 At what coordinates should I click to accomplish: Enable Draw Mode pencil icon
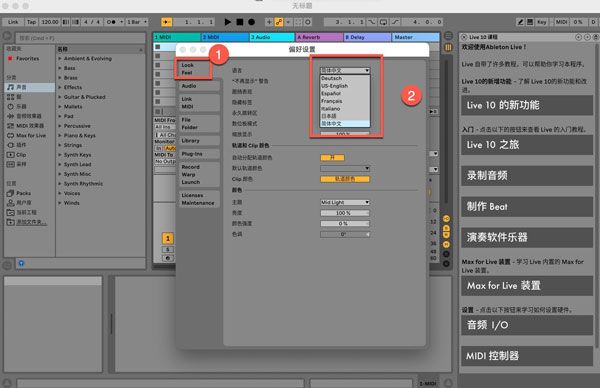tap(520, 22)
